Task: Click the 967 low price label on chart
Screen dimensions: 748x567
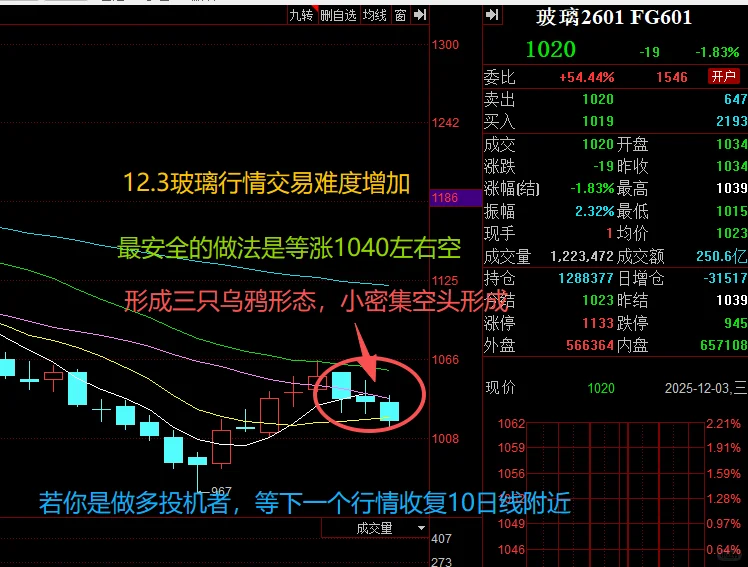Action: click(x=221, y=491)
